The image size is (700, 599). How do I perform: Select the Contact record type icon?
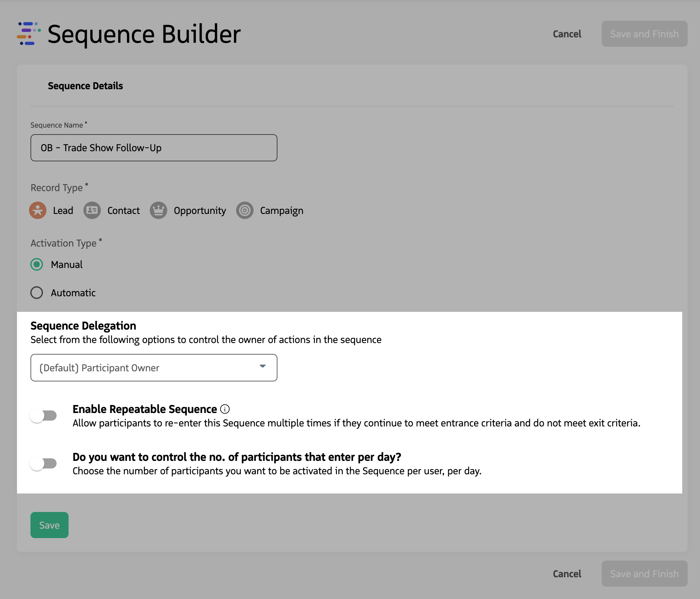pyautogui.click(x=92, y=210)
